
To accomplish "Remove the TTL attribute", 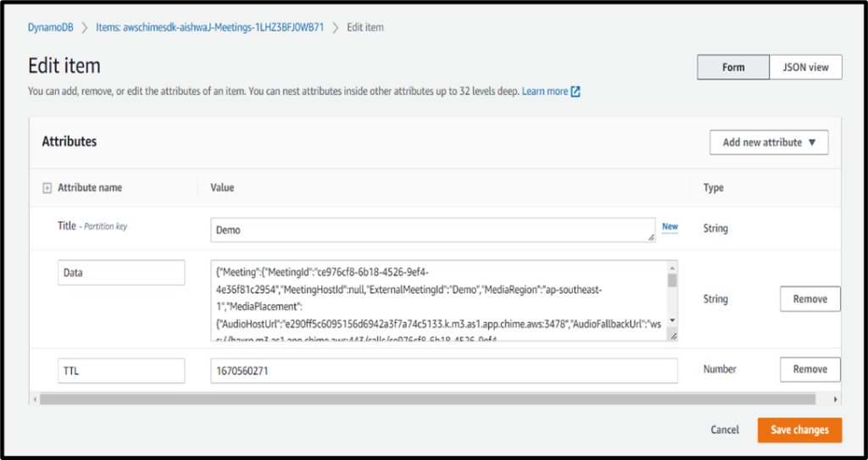I will [810, 369].
